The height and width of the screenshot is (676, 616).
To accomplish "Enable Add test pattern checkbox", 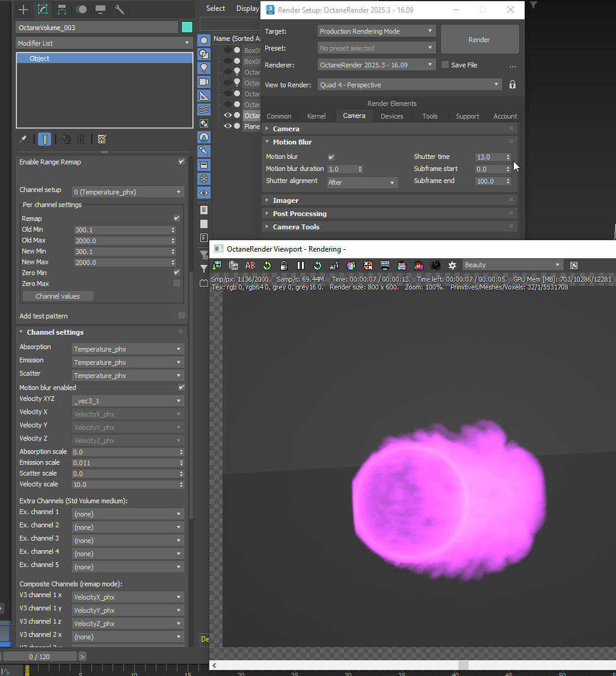I will click(x=181, y=315).
